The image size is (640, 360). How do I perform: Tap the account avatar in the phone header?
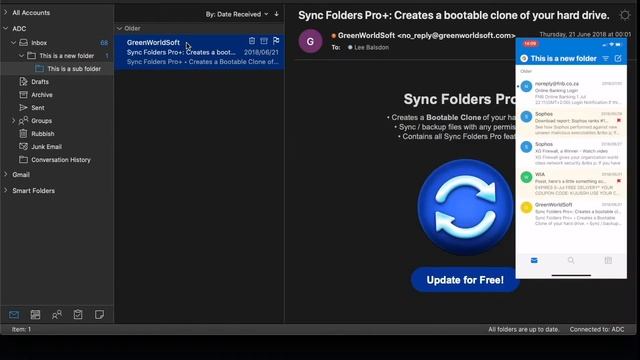(x=524, y=59)
